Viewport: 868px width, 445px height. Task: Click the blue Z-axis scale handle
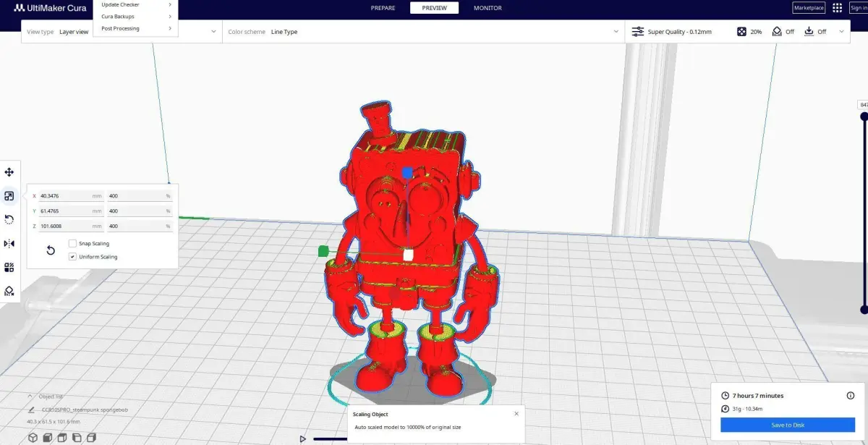(x=407, y=173)
